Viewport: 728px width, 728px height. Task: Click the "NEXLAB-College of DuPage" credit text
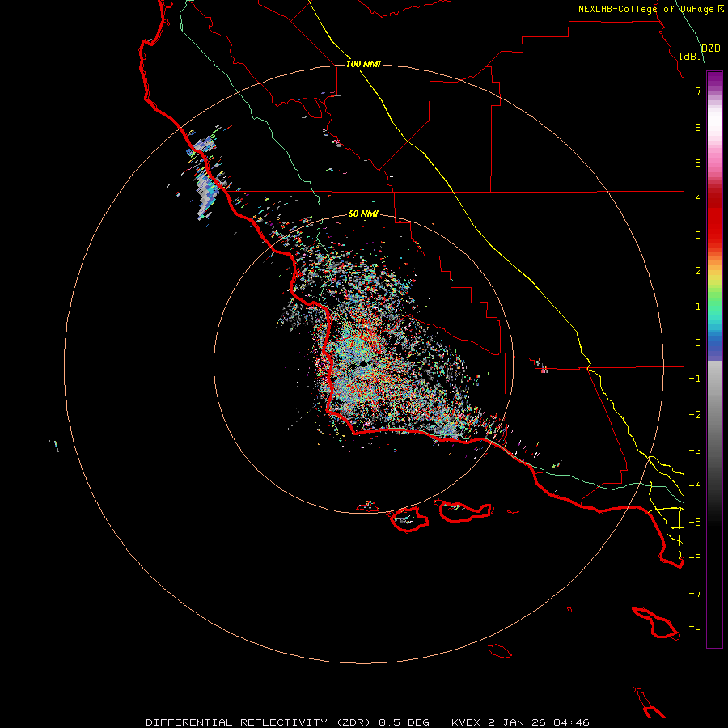[645, 9]
